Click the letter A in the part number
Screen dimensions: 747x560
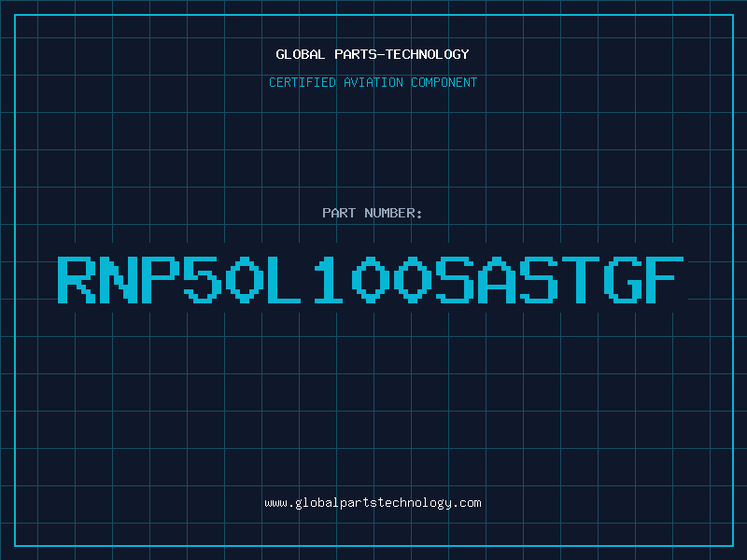click(x=497, y=279)
